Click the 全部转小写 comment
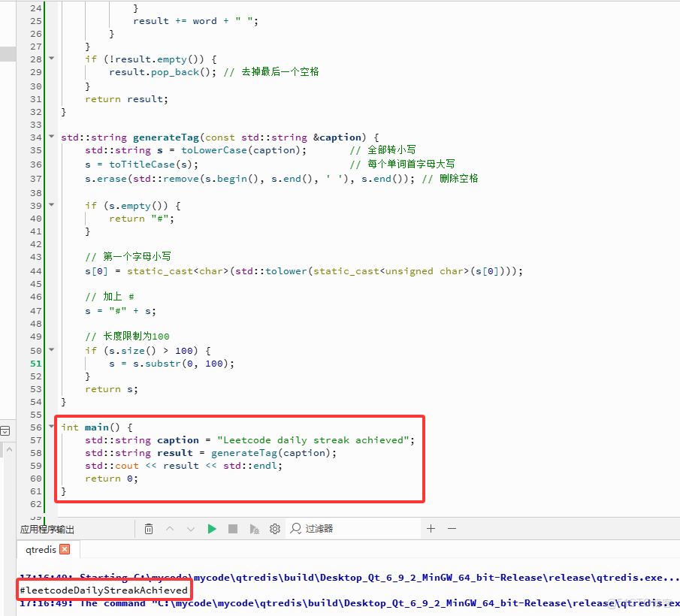The image size is (680, 616). tap(383, 150)
